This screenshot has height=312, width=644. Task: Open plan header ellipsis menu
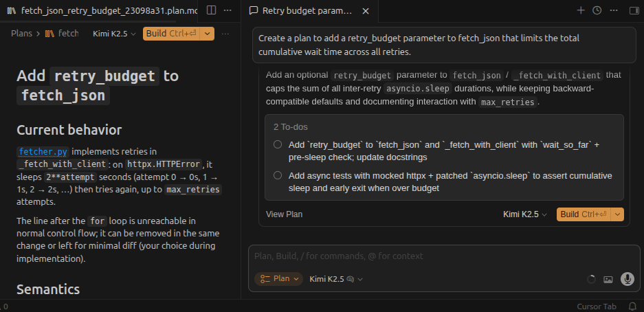(x=225, y=34)
